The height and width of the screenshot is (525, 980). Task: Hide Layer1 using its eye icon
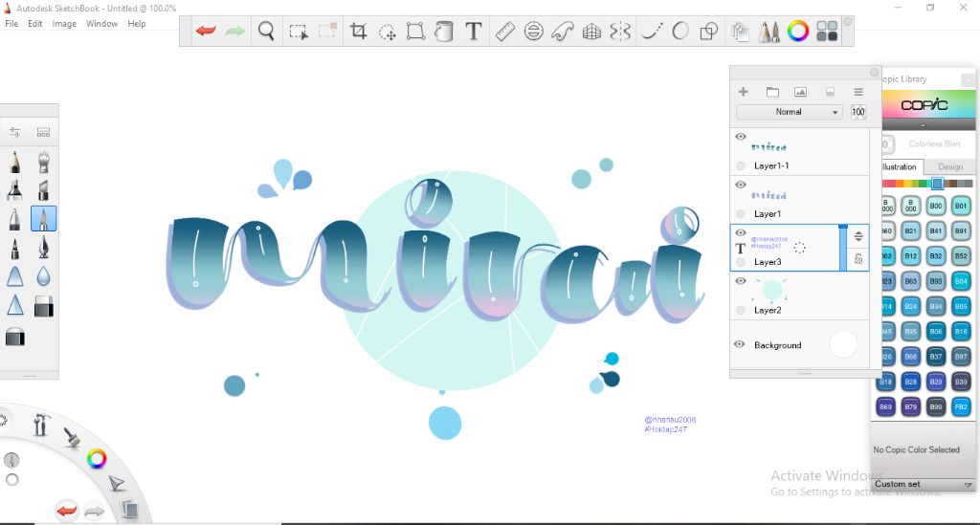click(x=741, y=185)
